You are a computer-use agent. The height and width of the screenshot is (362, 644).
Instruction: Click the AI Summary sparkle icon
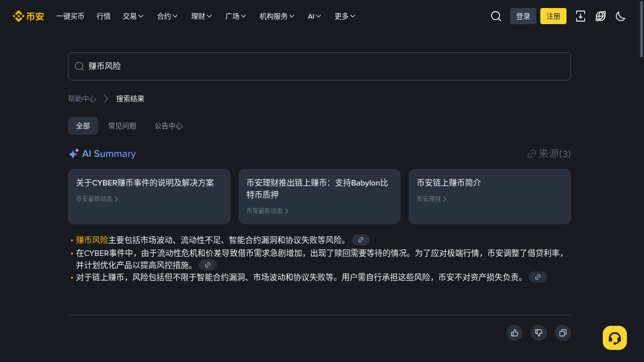[73, 153]
